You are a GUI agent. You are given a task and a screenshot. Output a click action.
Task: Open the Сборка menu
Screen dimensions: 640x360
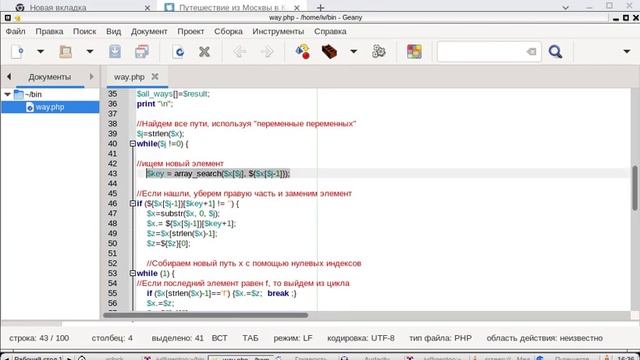click(x=228, y=31)
